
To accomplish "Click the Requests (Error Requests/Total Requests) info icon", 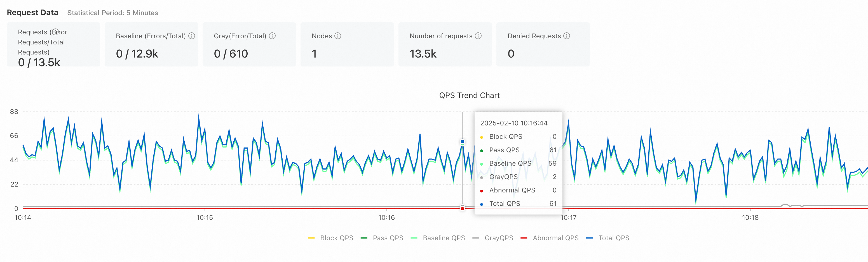I will point(56,32).
